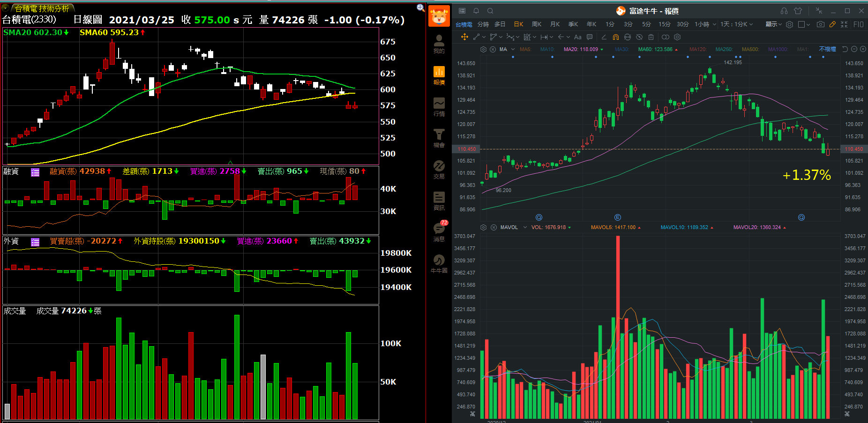Select the 台積電 技術分析 tab

pyautogui.click(x=42, y=8)
